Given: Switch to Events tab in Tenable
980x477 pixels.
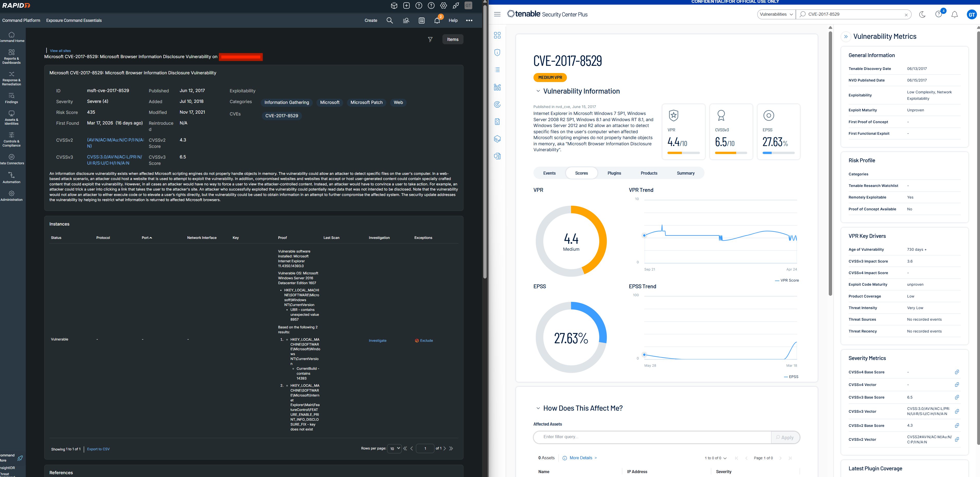Looking at the screenshot, I should (549, 173).
